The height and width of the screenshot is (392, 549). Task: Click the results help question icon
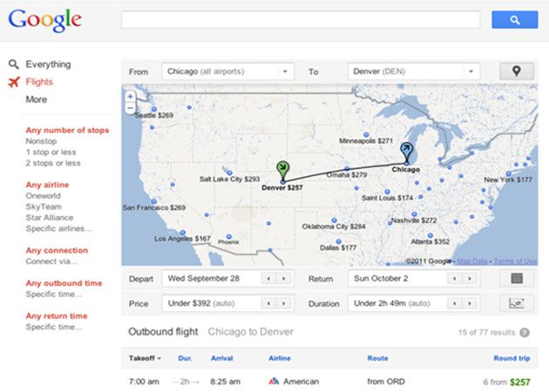click(x=525, y=333)
